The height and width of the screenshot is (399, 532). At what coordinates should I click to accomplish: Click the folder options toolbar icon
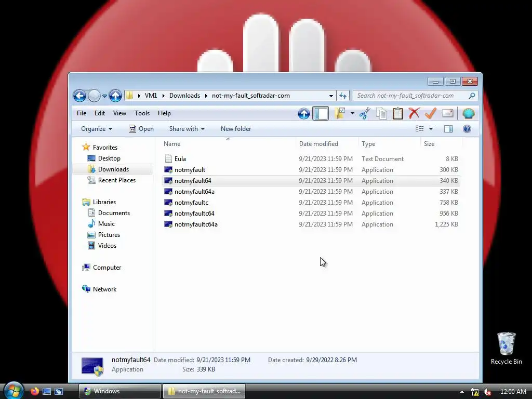340,113
